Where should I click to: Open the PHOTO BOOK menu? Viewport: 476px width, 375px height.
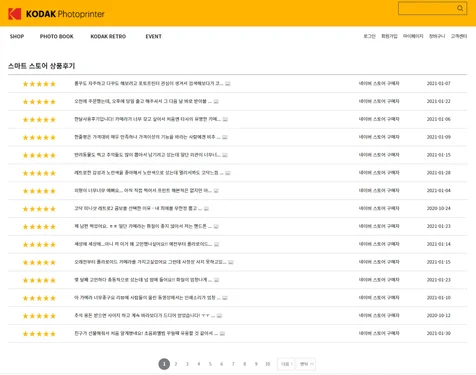coord(57,36)
